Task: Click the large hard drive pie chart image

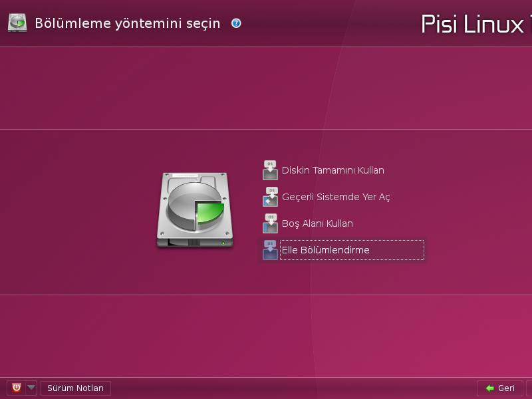Action: [195, 209]
